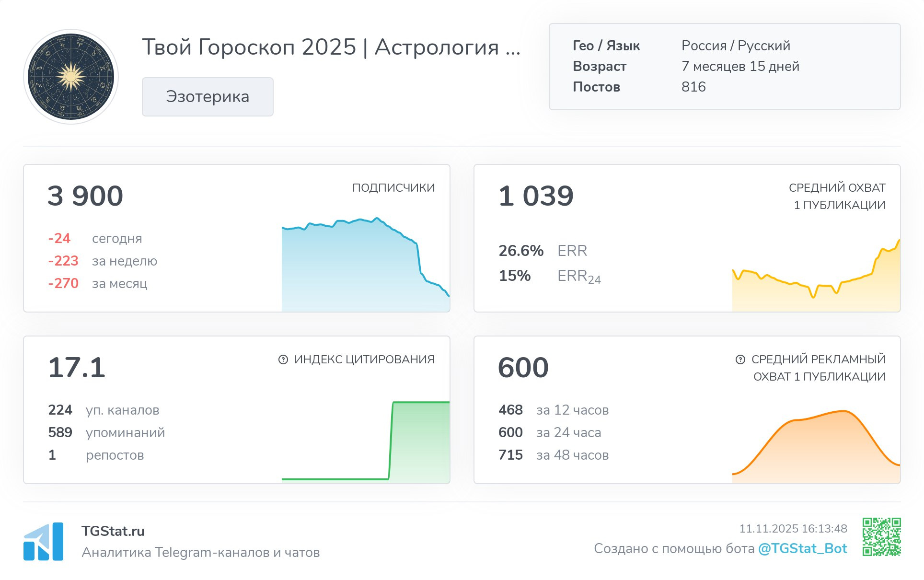Click the TGStat bar-chart logo icon

tap(43, 542)
